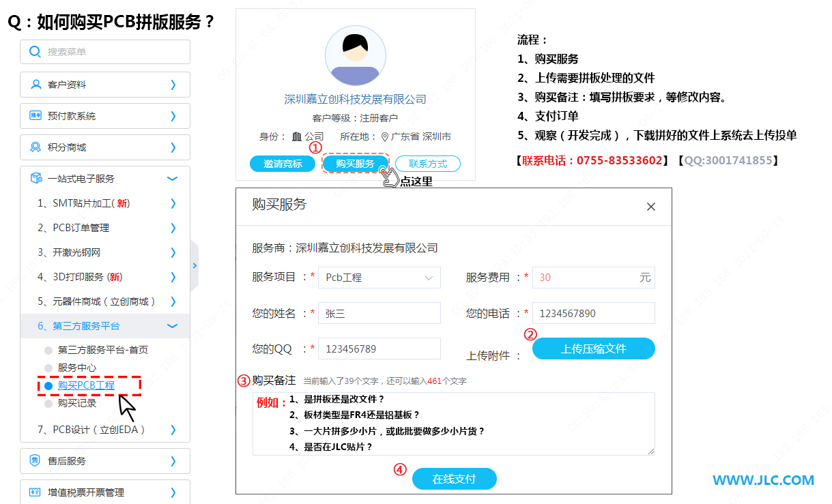The image size is (832, 504).
Task: Click the 增值税票开票管理 icon
Action: coord(36,492)
